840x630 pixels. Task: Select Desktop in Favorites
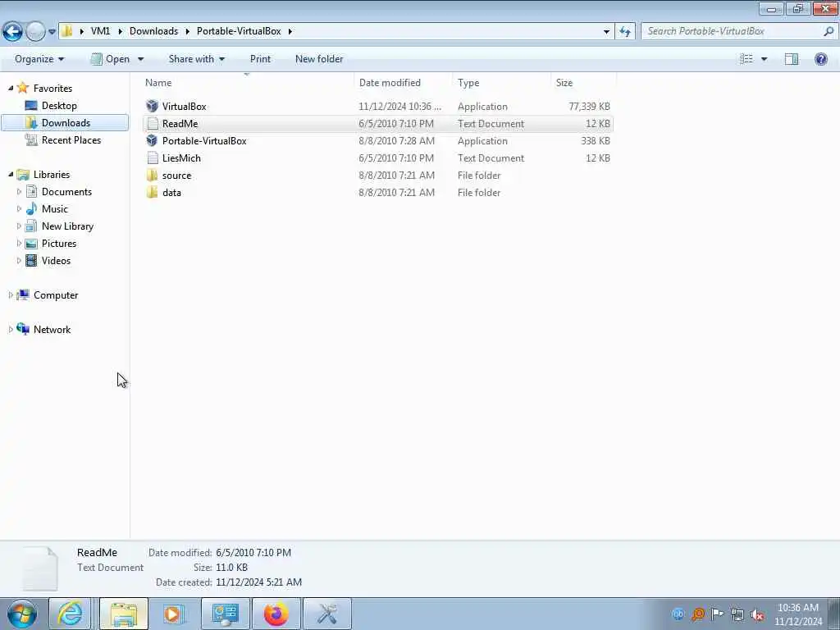click(59, 106)
